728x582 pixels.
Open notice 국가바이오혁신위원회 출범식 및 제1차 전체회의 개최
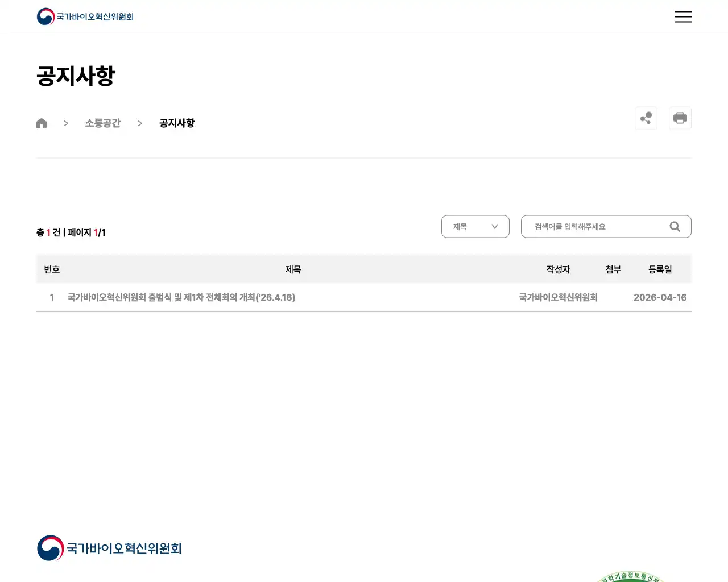[x=181, y=297]
